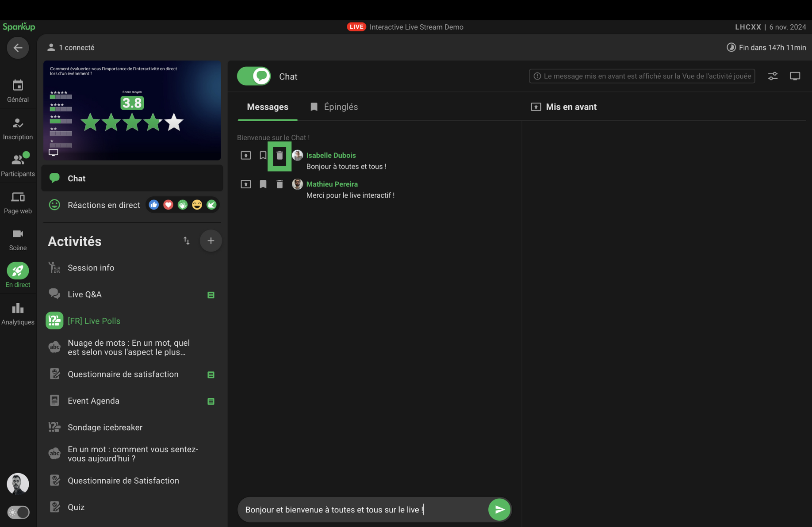812x527 pixels.
Task: Delete Isabelle Dubois's chat message
Action: 280,156
